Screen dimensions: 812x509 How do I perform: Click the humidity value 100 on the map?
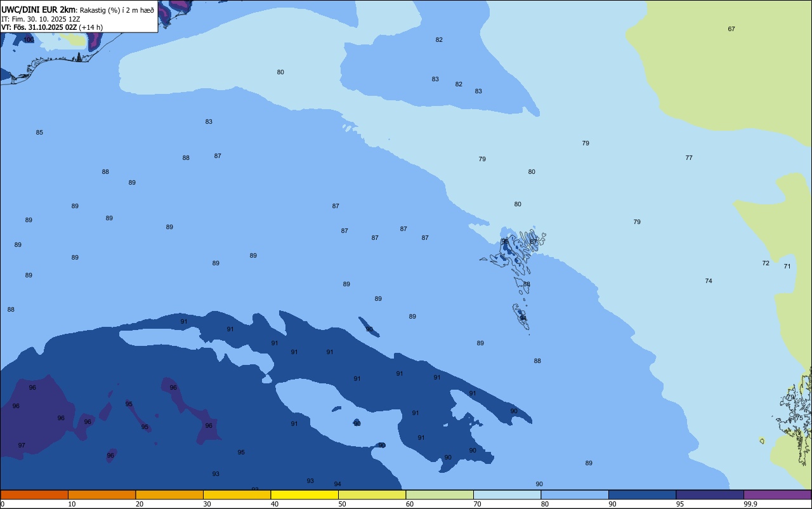tap(29, 40)
